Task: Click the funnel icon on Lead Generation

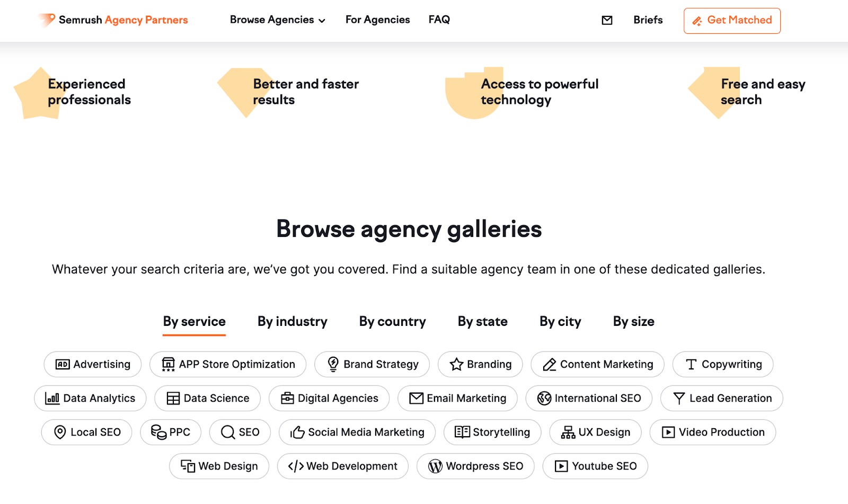Action: click(x=679, y=398)
